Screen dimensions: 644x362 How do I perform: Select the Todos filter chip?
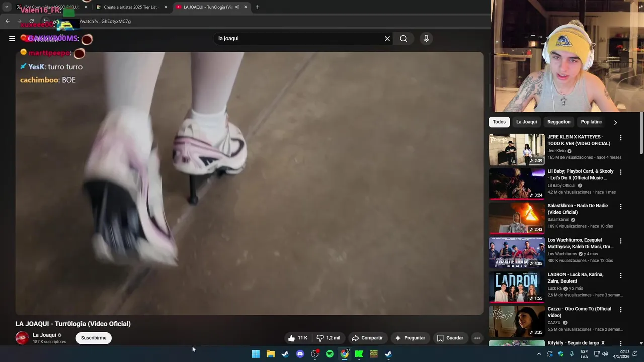(x=499, y=122)
